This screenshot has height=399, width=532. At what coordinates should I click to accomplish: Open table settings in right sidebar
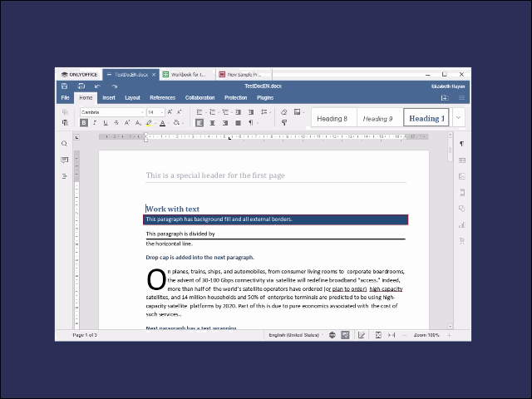tap(461, 160)
